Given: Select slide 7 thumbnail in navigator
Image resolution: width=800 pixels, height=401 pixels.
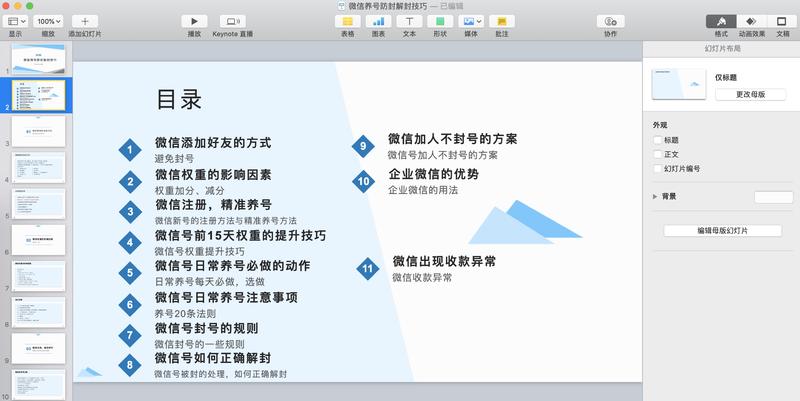Looking at the screenshot, I should pos(38,276).
